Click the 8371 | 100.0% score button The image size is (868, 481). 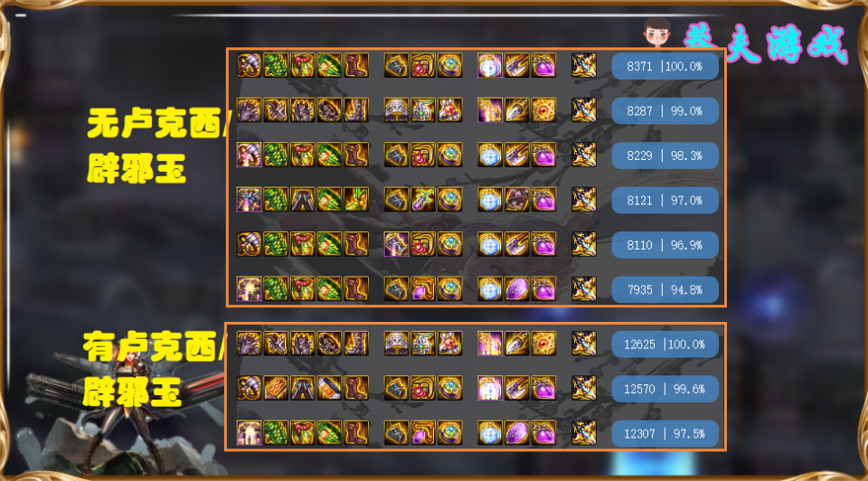(x=665, y=66)
